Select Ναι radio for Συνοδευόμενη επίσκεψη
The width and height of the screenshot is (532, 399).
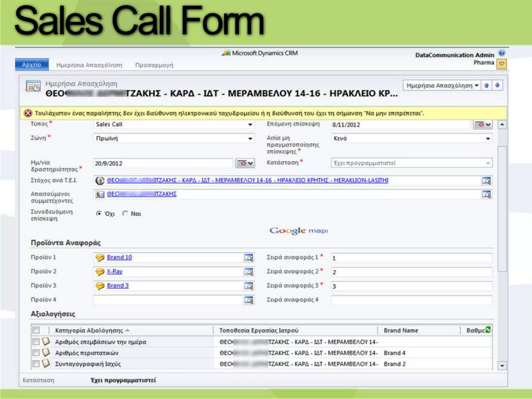125,214
